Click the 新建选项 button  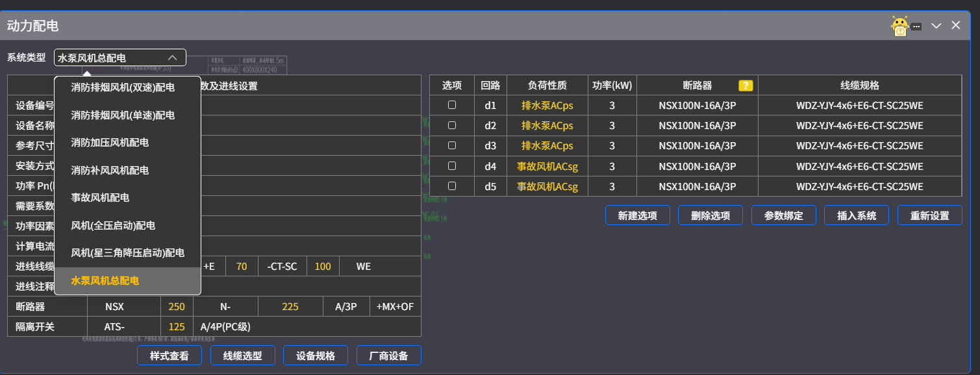pos(637,215)
